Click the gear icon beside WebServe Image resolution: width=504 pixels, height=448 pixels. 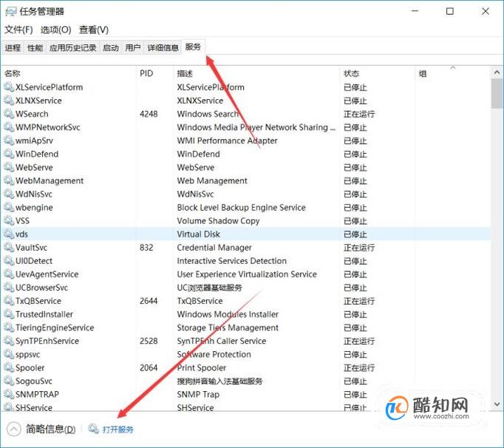[x=9, y=167]
